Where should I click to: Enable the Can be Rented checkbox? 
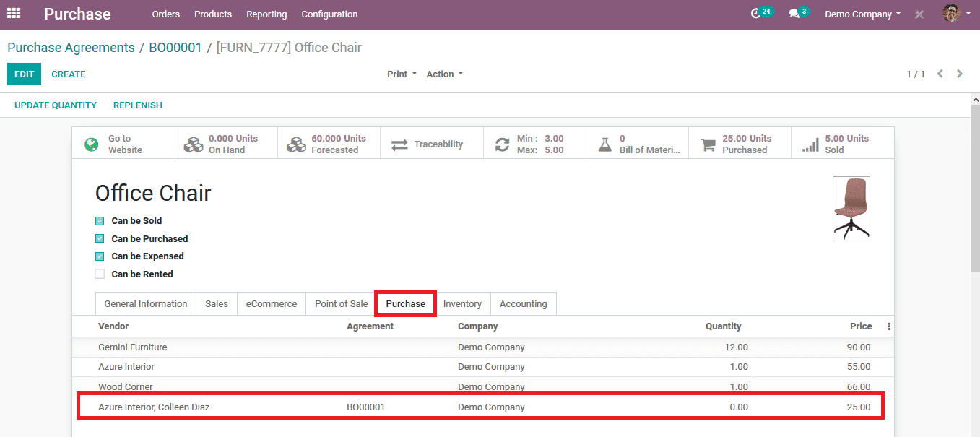[100, 274]
